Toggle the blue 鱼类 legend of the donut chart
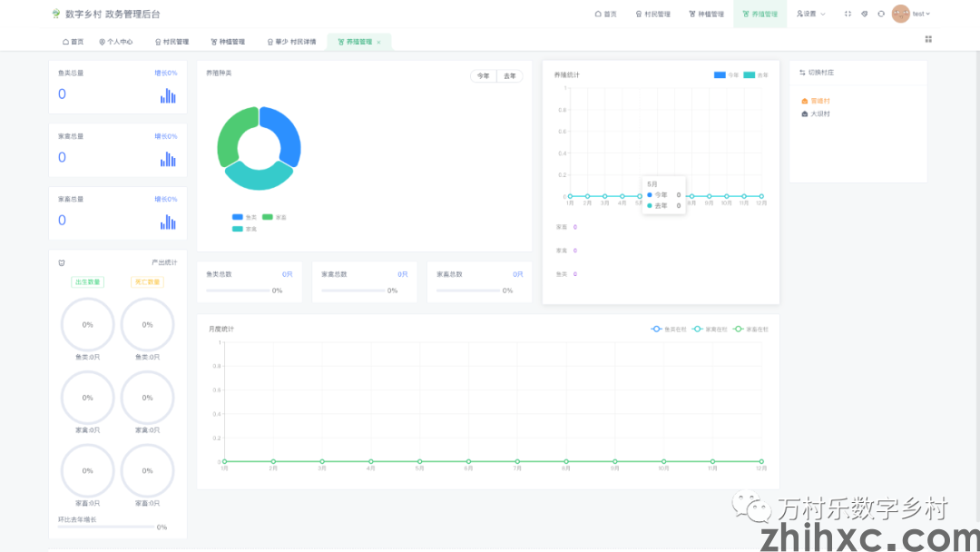This screenshot has width=980, height=552. 244,217
